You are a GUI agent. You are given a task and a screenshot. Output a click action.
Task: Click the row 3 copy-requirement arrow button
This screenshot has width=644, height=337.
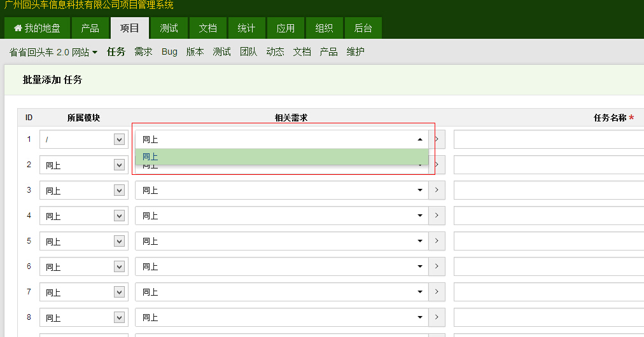437,191
